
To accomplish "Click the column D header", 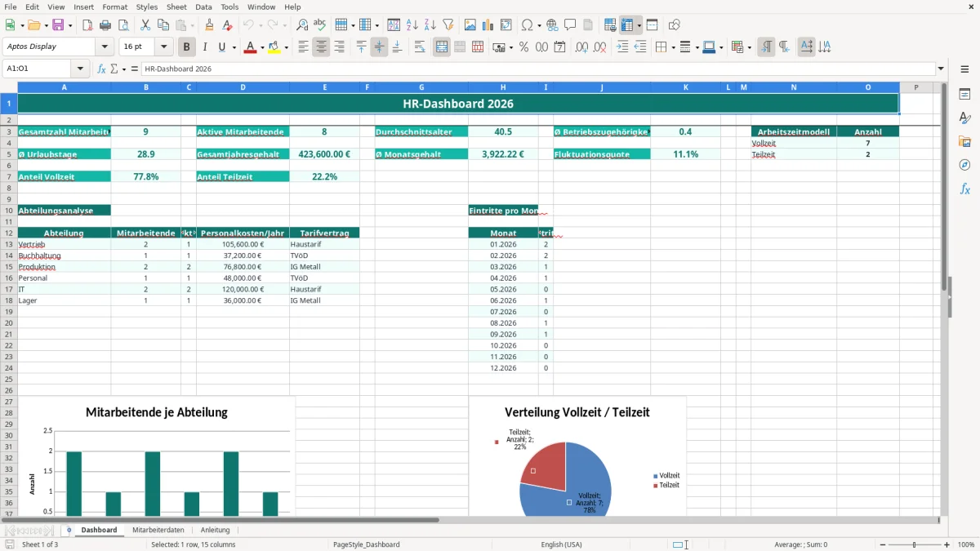I will click(243, 87).
